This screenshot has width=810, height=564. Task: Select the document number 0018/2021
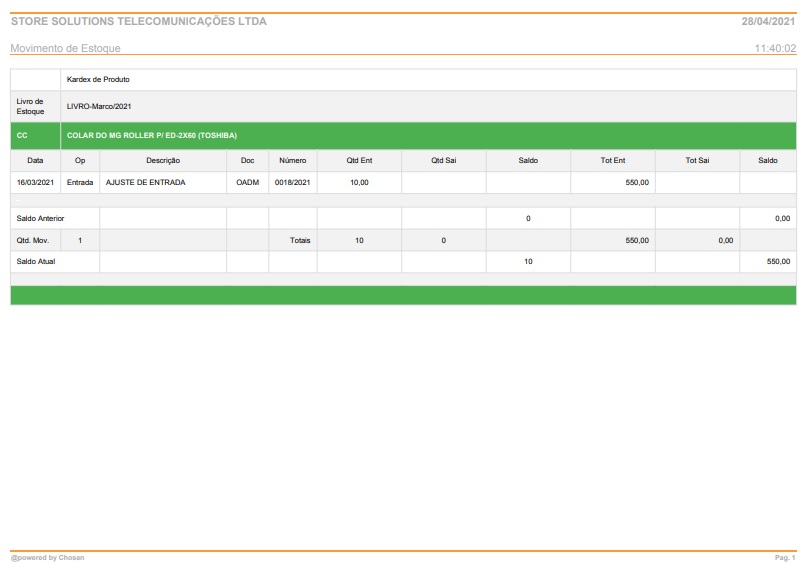click(x=292, y=183)
